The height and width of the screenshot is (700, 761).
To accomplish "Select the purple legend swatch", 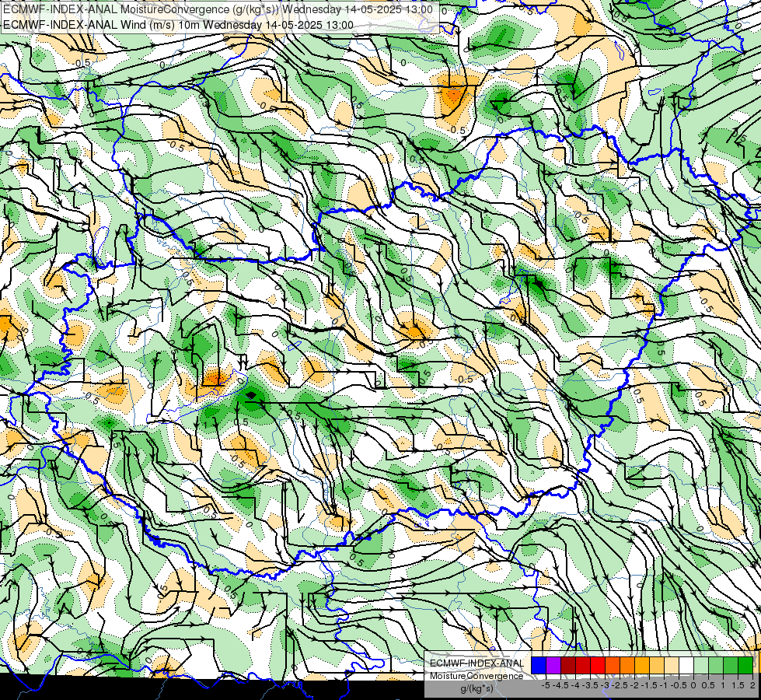I will [553, 666].
